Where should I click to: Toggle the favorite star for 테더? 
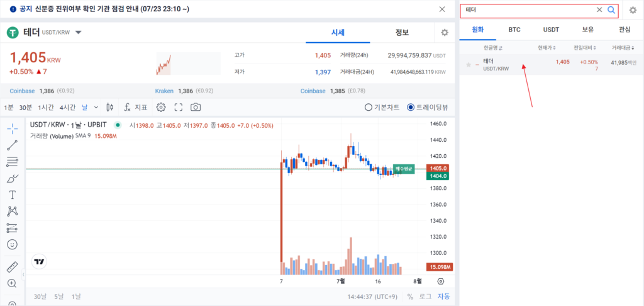pos(468,65)
